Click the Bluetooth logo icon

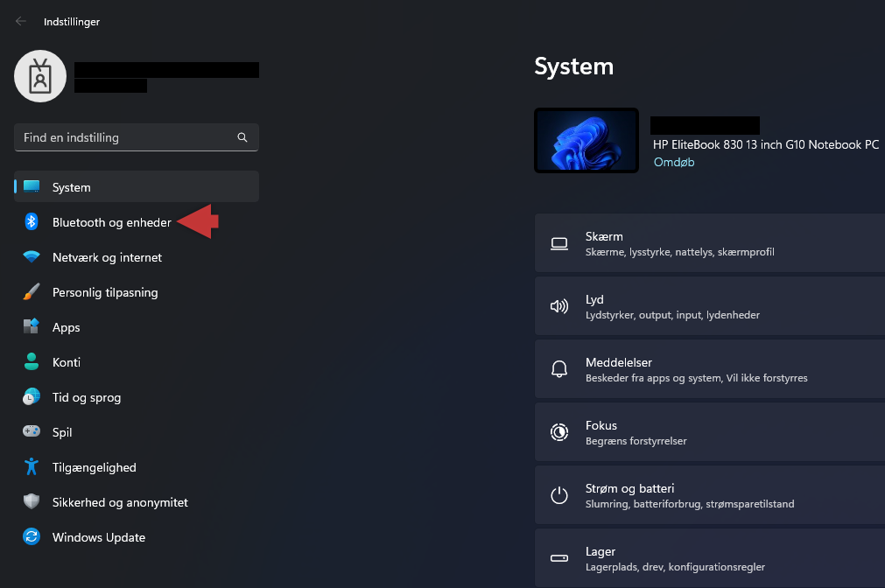(x=32, y=221)
